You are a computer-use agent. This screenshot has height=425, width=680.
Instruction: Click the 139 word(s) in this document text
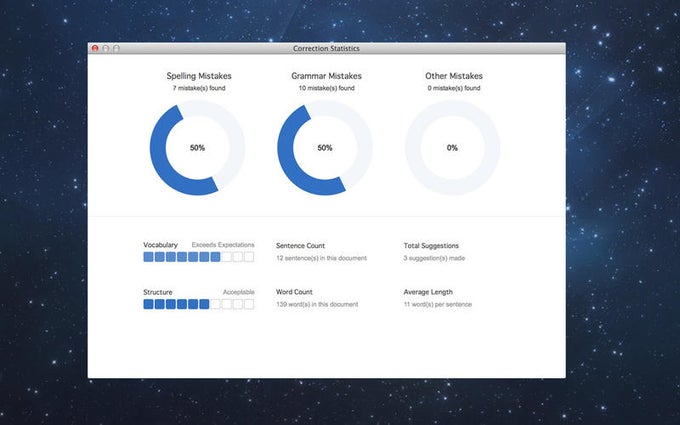coord(317,304)
